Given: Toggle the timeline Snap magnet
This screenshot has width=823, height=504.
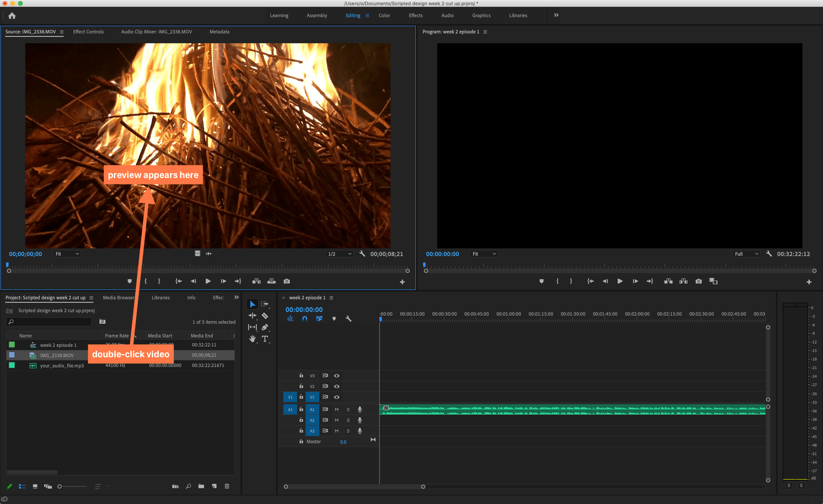Looking at the screenshot, I should point(305,319).
